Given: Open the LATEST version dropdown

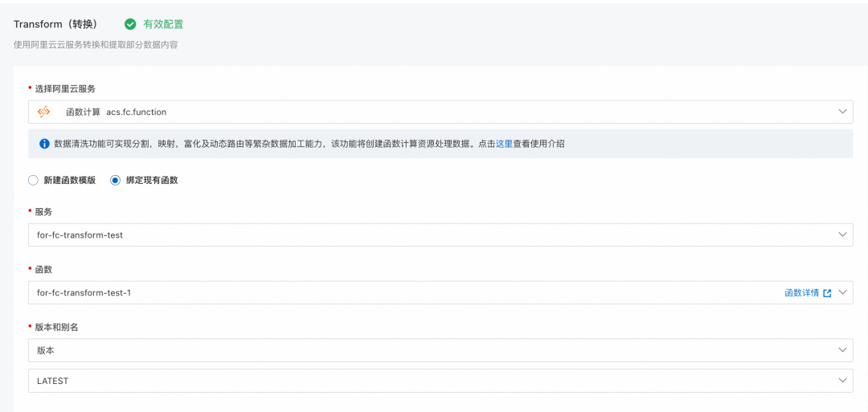Looking at the screenshot, I should (440, 381).
